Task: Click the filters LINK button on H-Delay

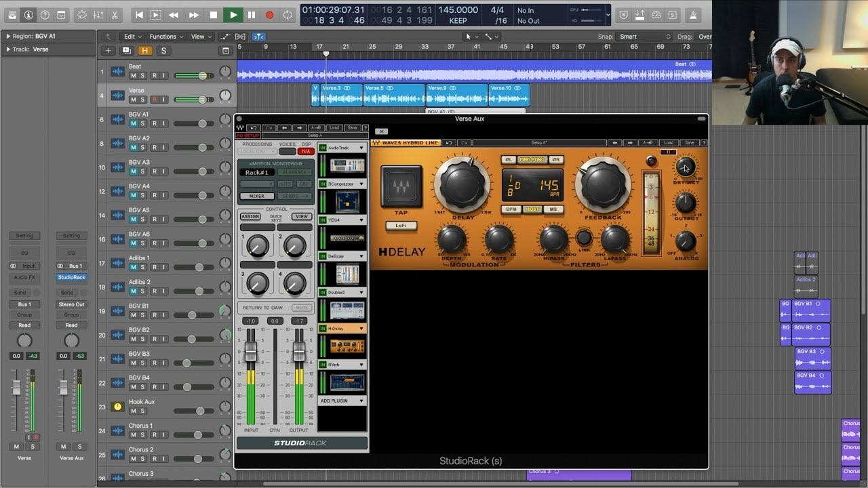Action: point(584,237)
